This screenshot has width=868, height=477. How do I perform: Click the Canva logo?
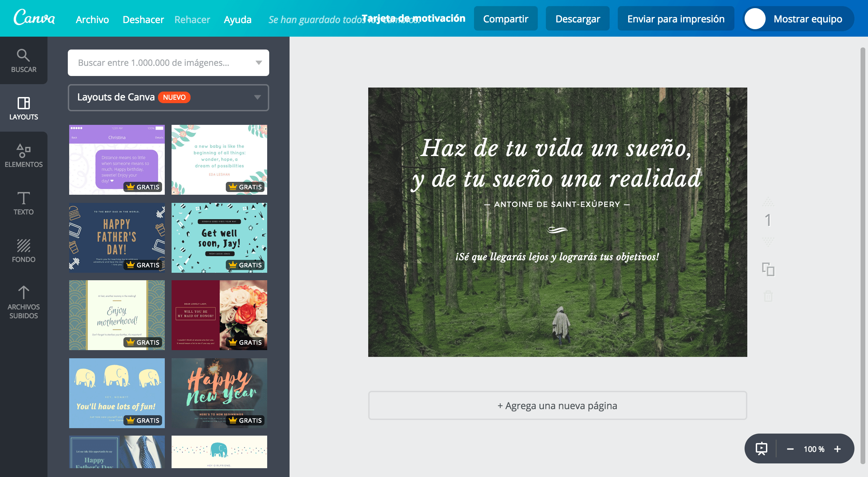(x=34, y=18)
